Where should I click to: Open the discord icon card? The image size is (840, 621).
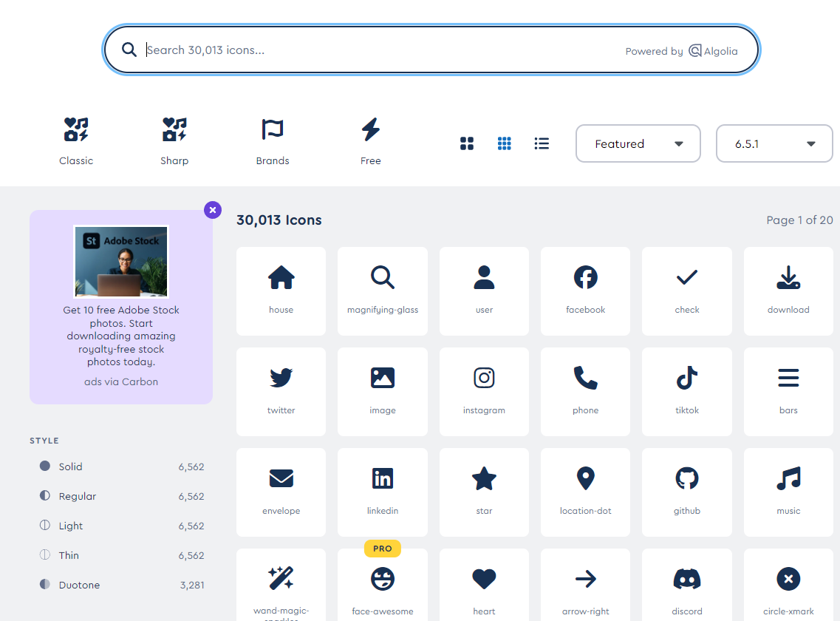[687, 585]
